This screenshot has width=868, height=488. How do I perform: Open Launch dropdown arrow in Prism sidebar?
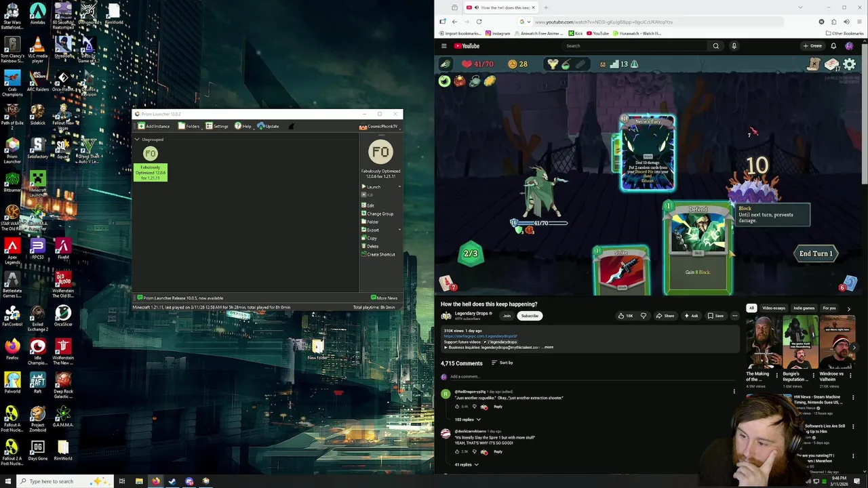click(399, 187)
